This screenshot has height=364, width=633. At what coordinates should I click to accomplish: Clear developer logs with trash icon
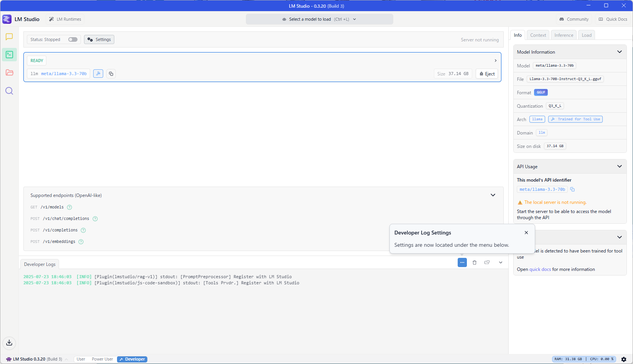[475, 262]
